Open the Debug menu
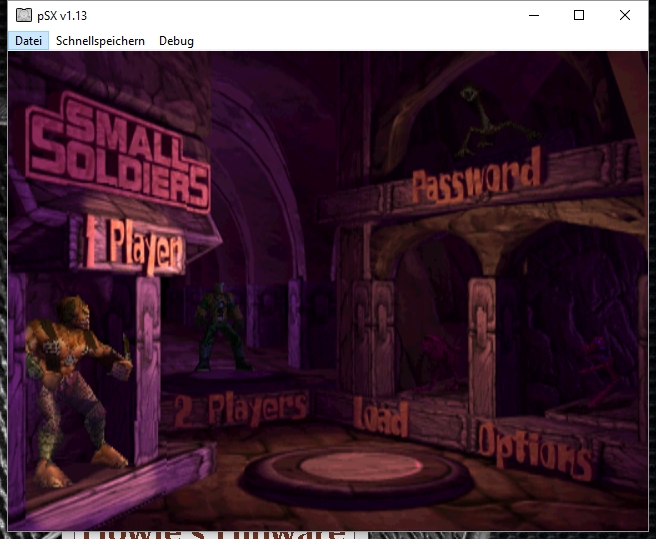 pyautogui.click(x=176, y=41)
